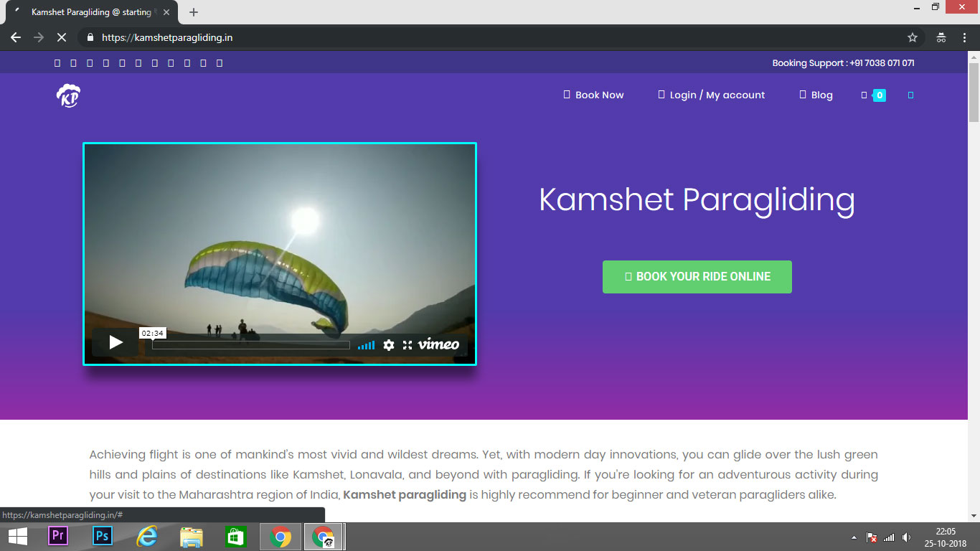Click the Vimeo logo on player

438,344
